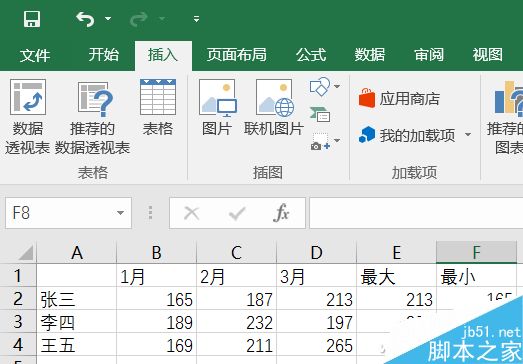Click the Screenshot camera icon
The width and height of the screenshot is (523, 364).
(320, 141)
